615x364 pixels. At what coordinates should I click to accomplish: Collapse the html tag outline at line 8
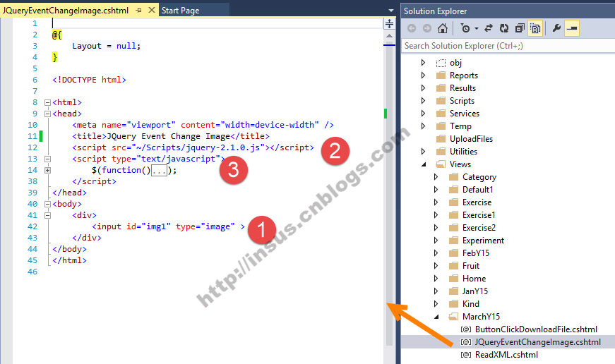coord(47,103)
